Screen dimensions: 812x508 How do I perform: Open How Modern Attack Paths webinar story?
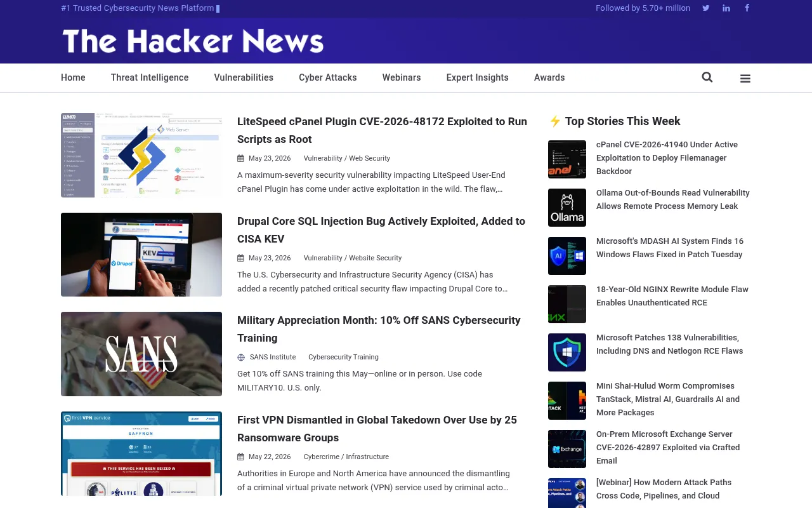(664, 489)
